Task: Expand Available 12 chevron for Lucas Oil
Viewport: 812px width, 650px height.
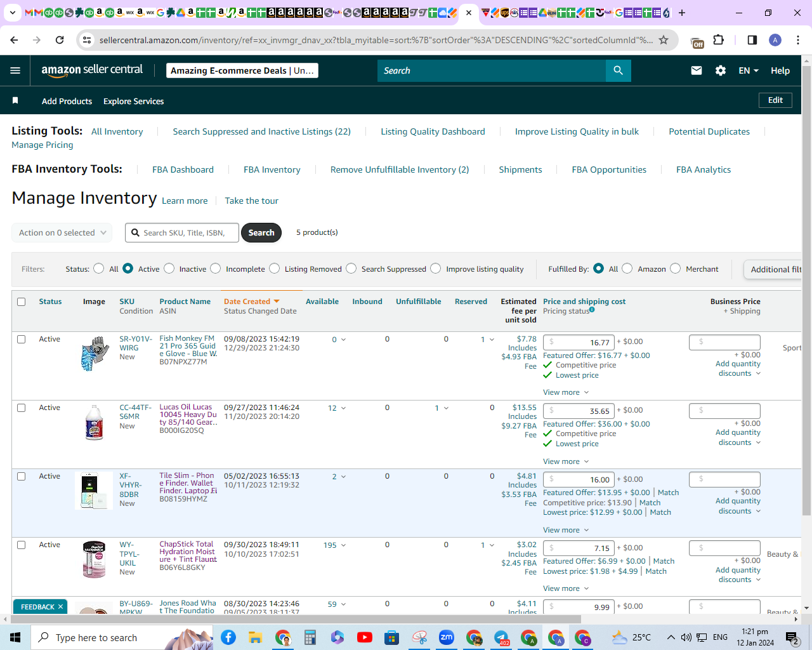Action: [344, 408]
